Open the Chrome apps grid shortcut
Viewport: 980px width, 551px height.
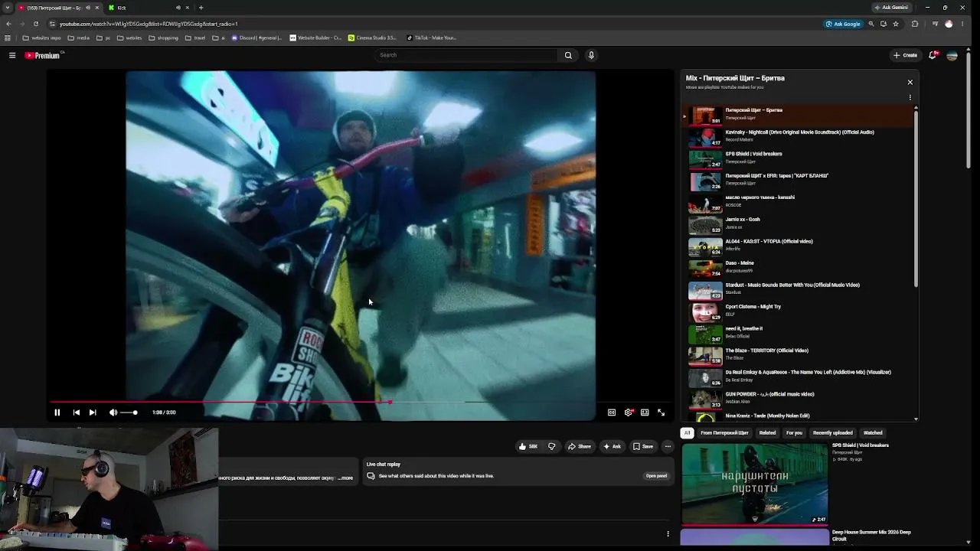(x=8, y=37)
